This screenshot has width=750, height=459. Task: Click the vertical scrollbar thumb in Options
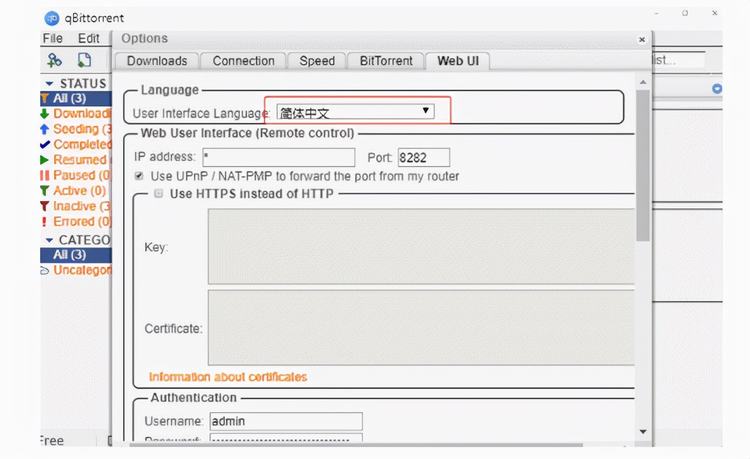click(643, 165)
